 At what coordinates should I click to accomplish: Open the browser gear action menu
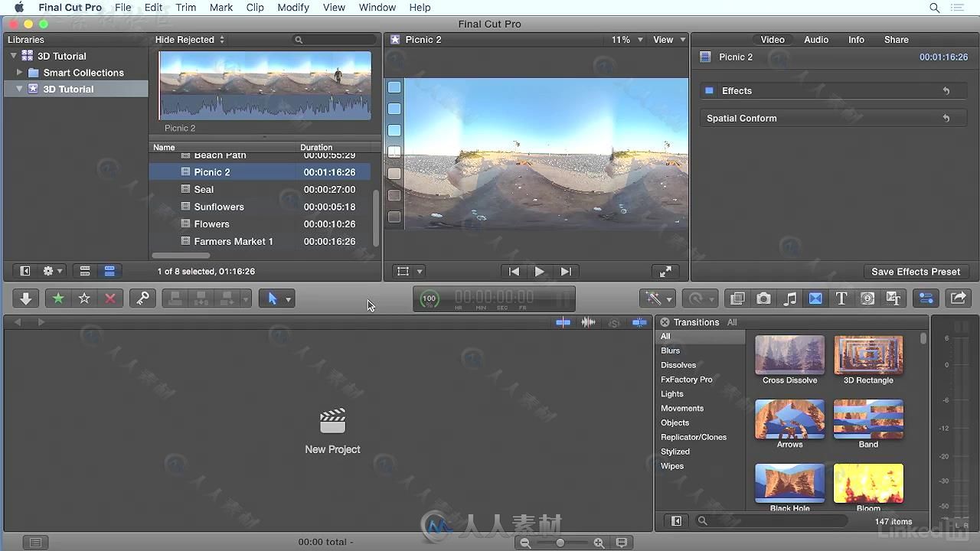(x=53, y=271)
